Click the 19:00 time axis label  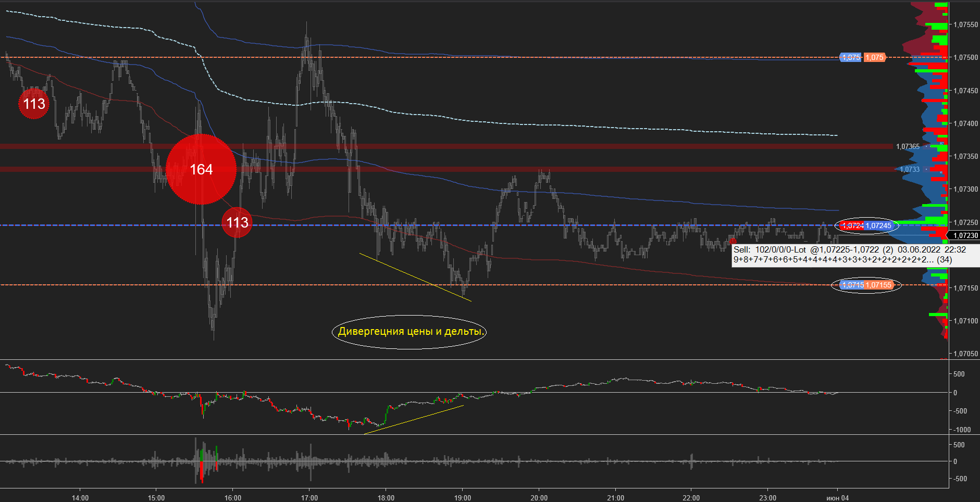(x=463, y=498)
